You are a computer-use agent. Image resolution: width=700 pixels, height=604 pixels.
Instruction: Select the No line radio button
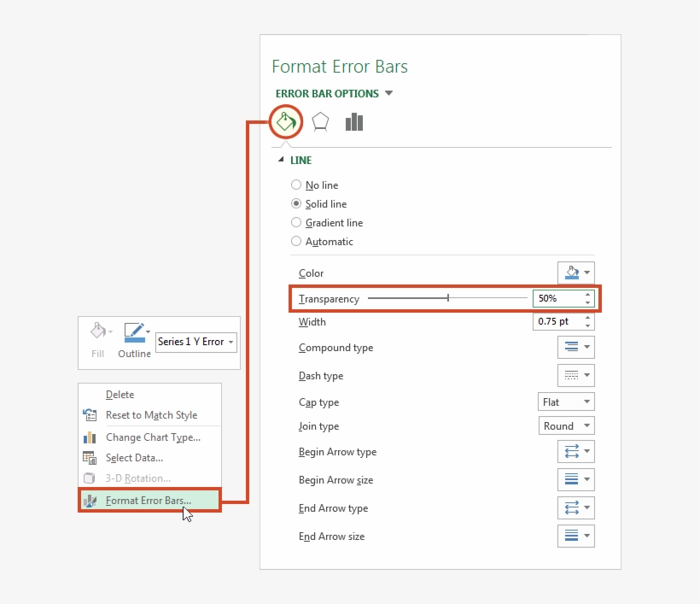click(296, 185)
